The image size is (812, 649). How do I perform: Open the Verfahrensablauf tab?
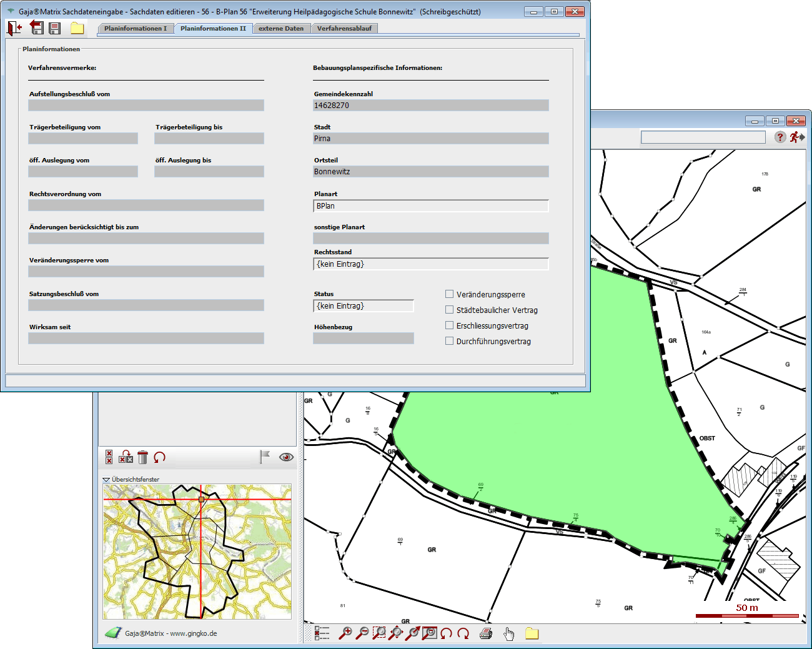point(344,29)
